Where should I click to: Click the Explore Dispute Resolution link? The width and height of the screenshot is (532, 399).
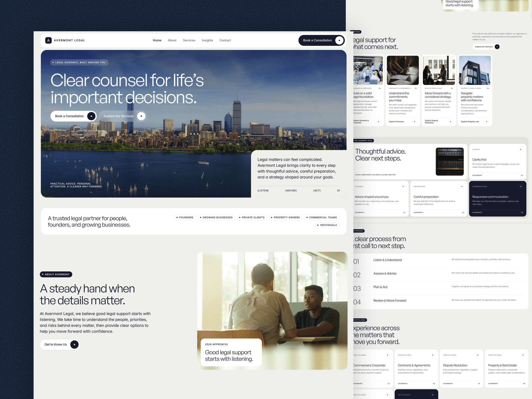point(431,122)
